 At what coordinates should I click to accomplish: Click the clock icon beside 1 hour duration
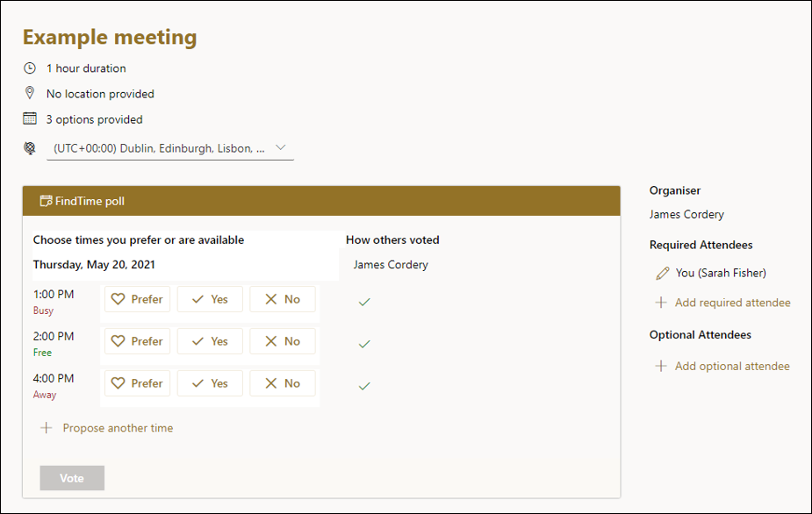(30, 68)
